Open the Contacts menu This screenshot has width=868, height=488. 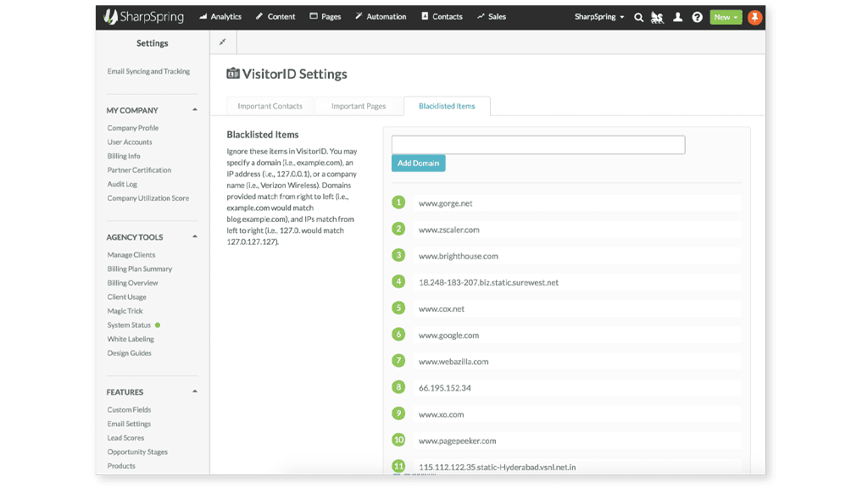tap(442, 17)
